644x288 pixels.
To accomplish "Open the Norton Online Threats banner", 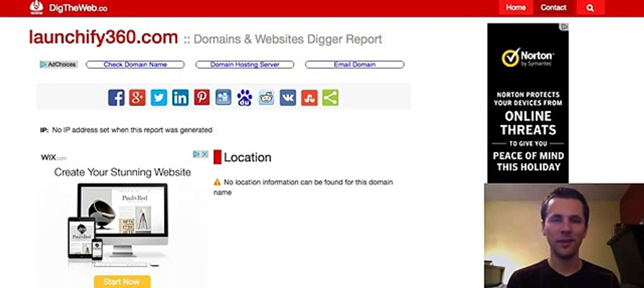I will click(x=528, y=103).
